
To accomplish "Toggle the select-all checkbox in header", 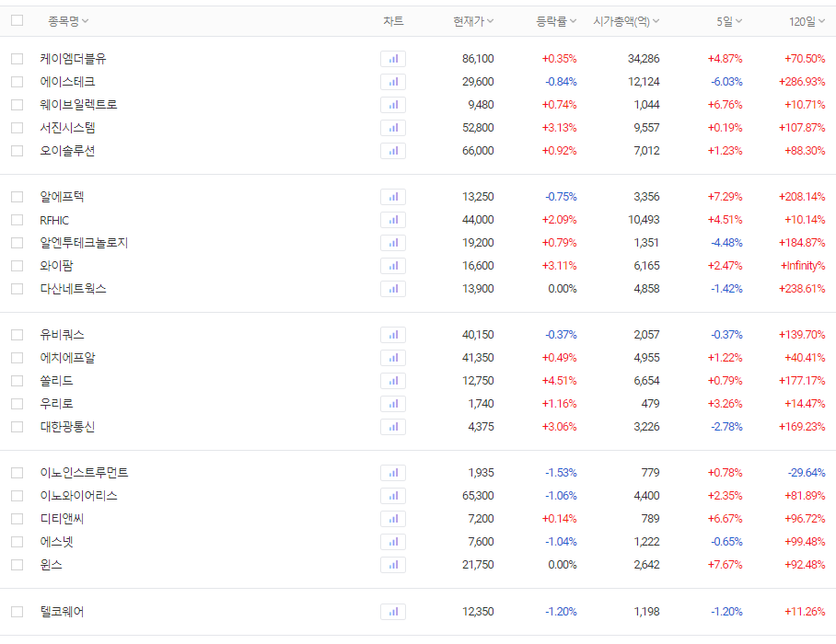I will click(x=17, y=20).
